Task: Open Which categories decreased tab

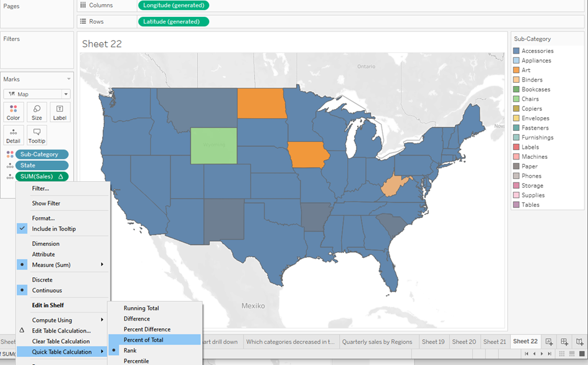Action: [290, 342]
